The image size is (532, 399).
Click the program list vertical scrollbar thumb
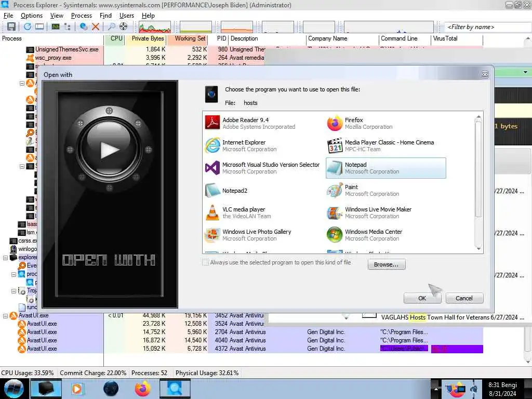pyautogui.click(x=478, y=169)
